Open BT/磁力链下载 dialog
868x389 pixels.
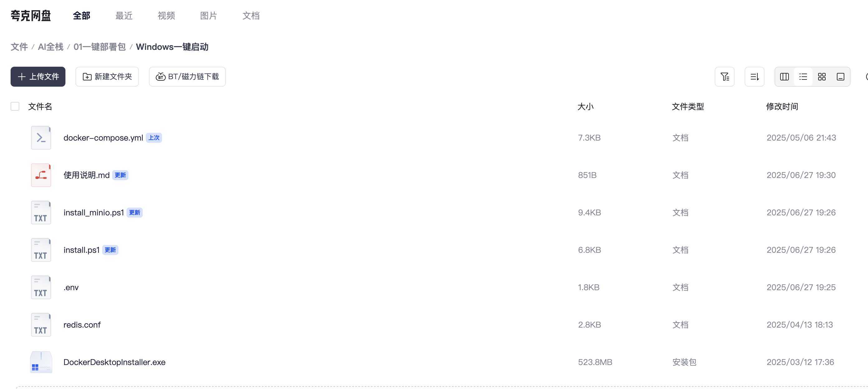[x=187, y=76]
